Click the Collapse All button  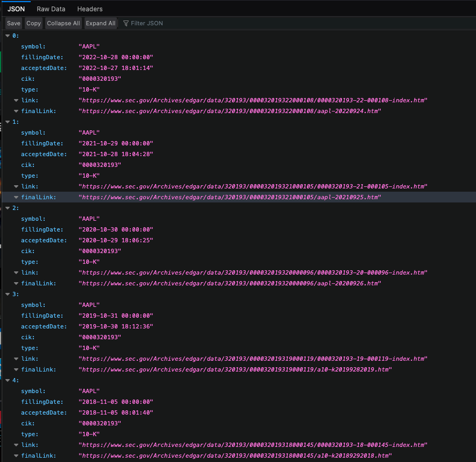point(64,23)
